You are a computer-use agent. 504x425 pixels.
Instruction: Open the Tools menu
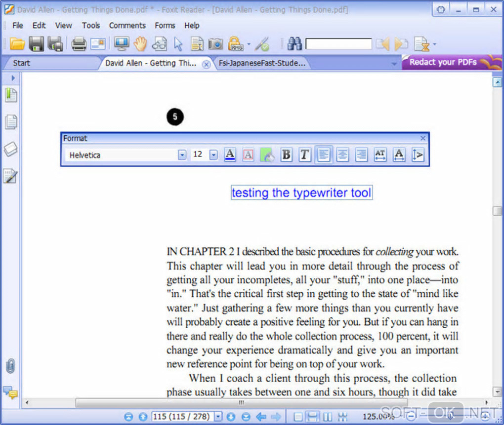coord(90,25)
